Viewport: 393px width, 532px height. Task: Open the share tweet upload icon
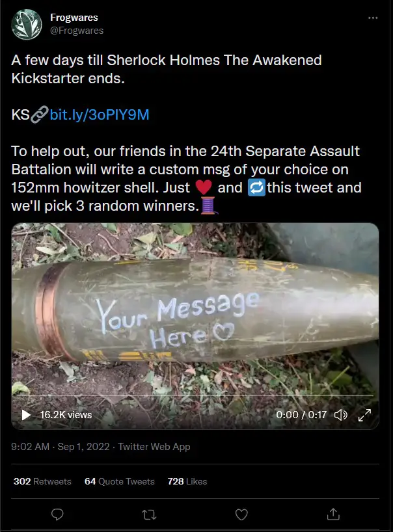click(x=333, y=514)
